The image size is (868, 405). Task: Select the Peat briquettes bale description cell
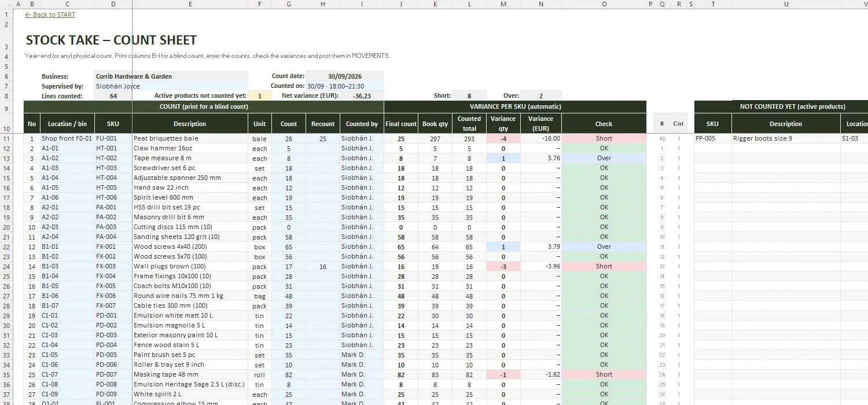[x=190, y=139]
